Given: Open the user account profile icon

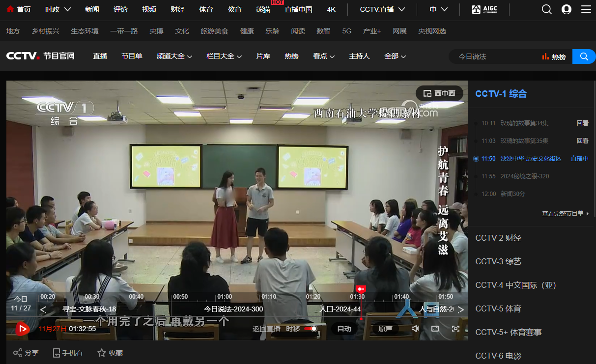Looking at the screenshot, I should (566, 9).
